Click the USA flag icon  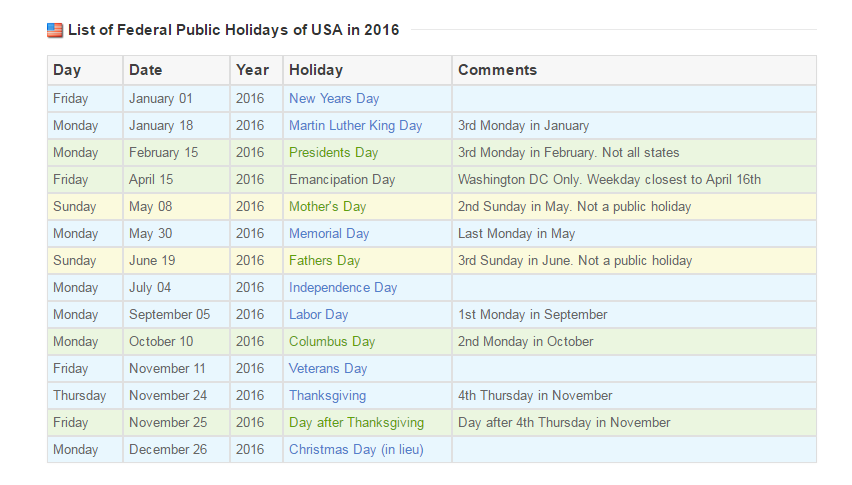click(55, 30)
